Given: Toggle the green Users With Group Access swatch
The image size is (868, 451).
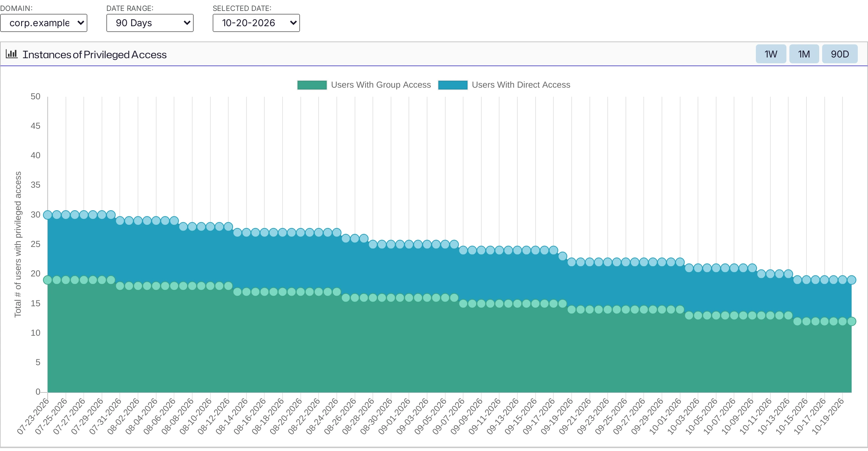Looking at the screenshot, I should [312, 85].
